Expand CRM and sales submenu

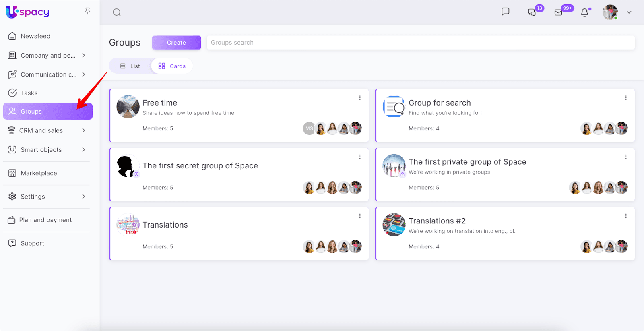click(83, 130)
